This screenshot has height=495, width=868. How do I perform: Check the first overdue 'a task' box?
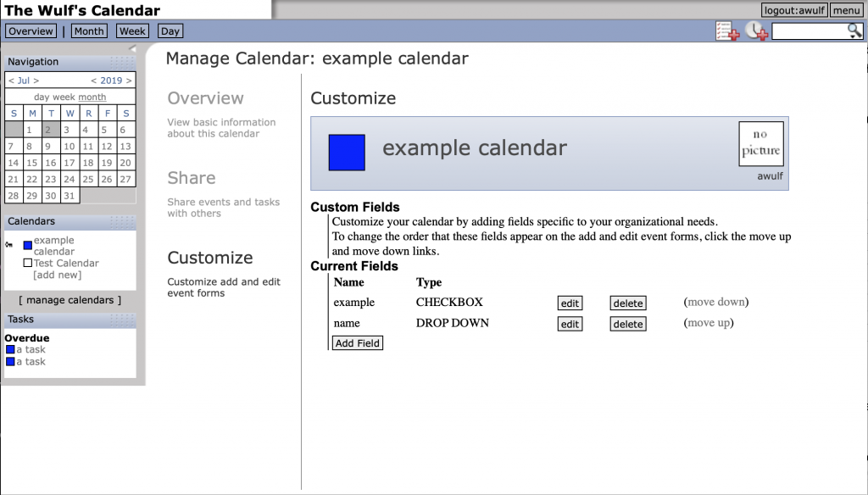coord(10,349)
